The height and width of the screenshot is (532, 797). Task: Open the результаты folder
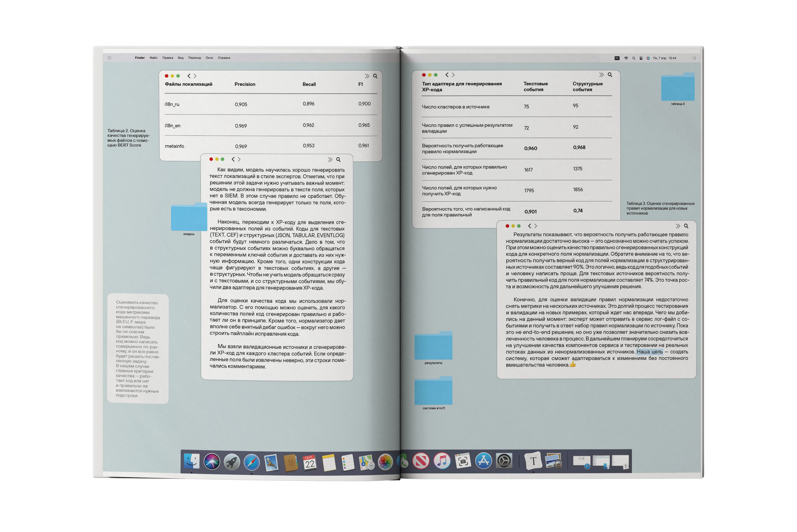tap(433, 346)
